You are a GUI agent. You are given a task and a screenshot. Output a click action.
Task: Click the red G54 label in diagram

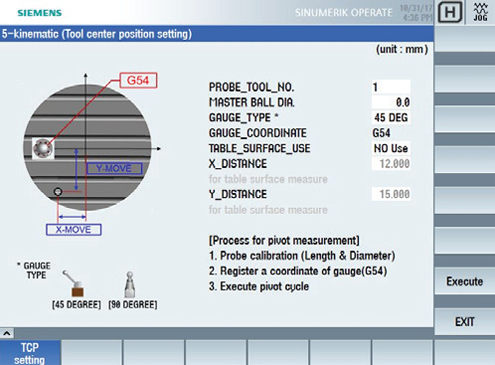[x=138, y=80]
